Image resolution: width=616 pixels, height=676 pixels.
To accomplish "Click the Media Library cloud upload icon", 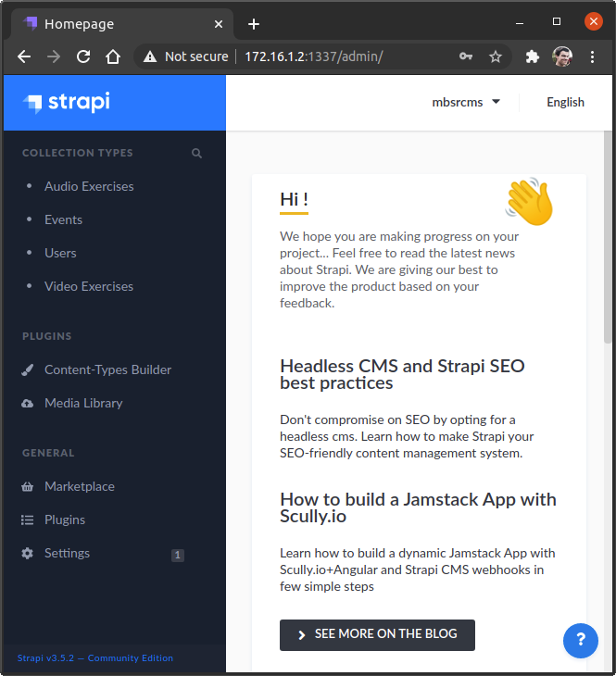I will click(x=27, y=403).
